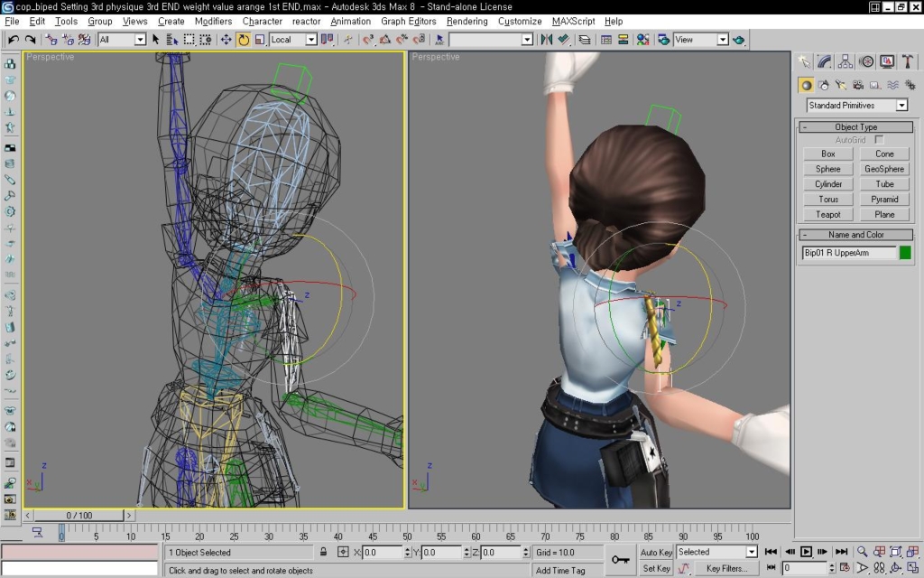Click the Field-of-View viewport control
Image resolution: width=924 pixels, height=578 pixels.
click(862, 568)
